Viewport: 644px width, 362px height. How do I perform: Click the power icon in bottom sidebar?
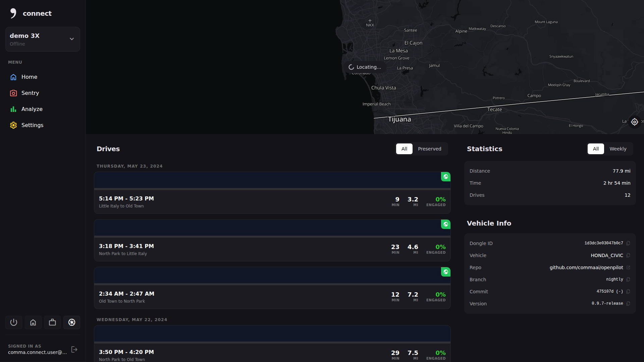click(x=14, y=322)
